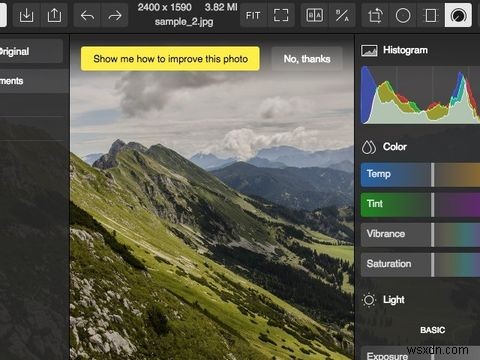Click 'Show me how to improve this photo'
The height and width of the screenshot is (360, 480).
[x=170, y=59]
